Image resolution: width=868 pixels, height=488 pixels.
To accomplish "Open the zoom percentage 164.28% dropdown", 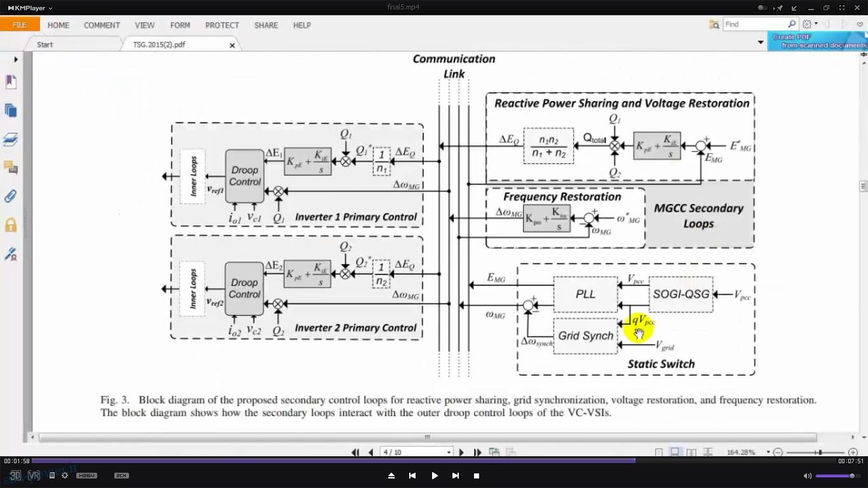I will [x=768, y=452].
